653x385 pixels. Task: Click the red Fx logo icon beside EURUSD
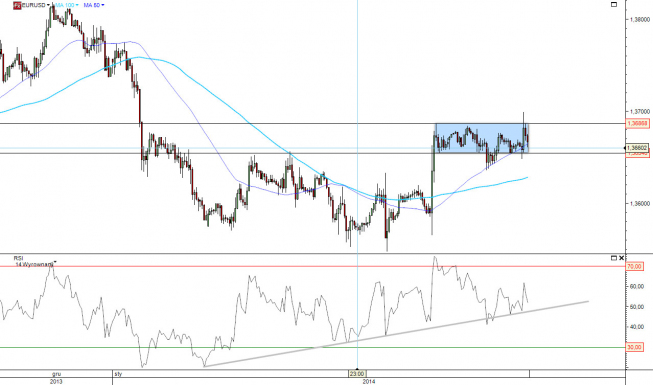click(x=17, y=5)
